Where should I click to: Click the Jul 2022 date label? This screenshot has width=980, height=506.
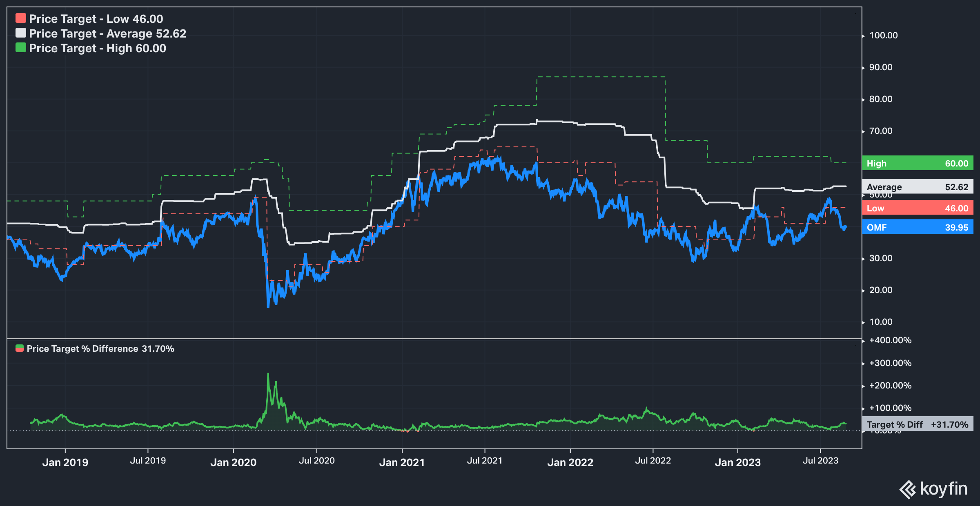pyautogui.click(x=653, y=461)
